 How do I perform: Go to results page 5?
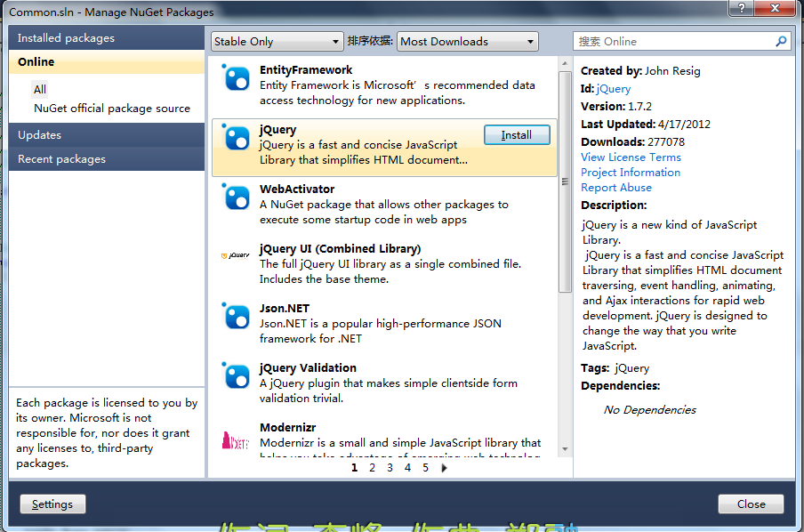[x=426, y=468]
